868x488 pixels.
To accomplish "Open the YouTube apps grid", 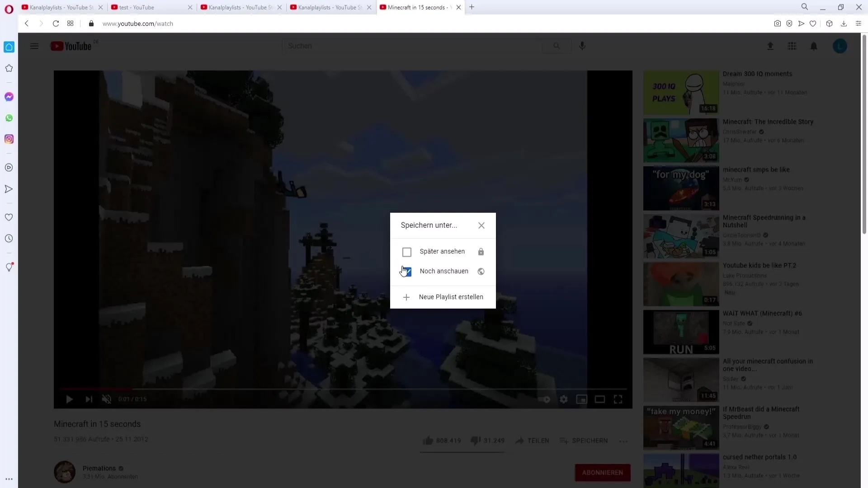I will [x=792, y=46].
